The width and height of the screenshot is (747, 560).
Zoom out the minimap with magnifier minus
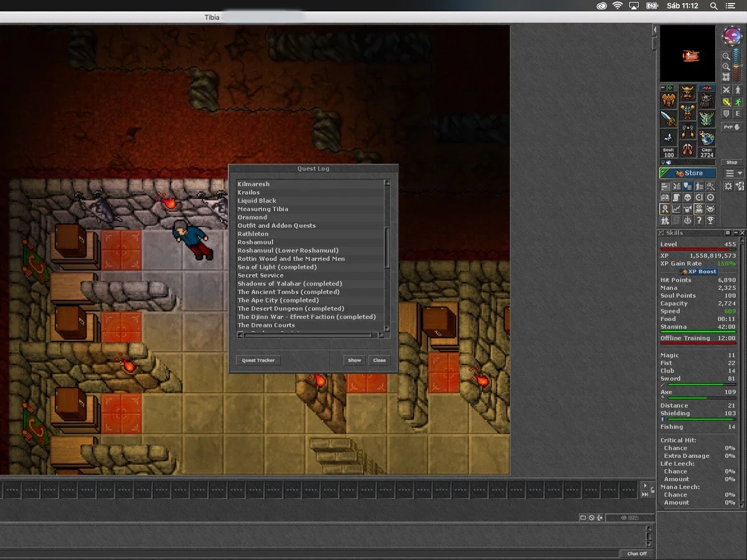click(x=726, y=56)
